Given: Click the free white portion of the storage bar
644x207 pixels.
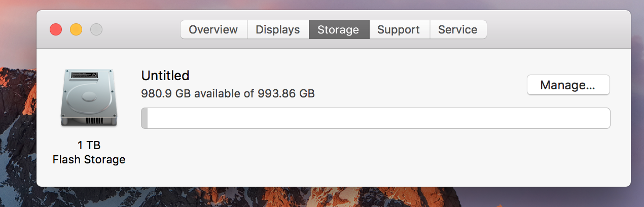Looking at the screenshot, I should point(375,118).
